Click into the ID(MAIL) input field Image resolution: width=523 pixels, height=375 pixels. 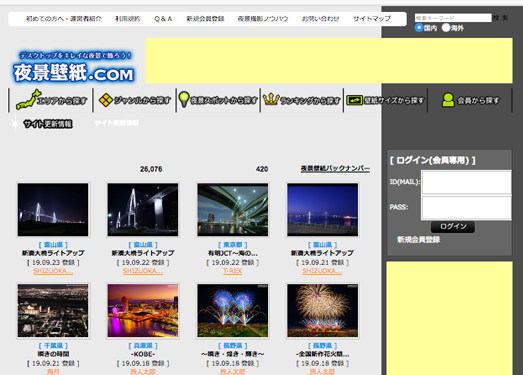pyautogui.click(x=466, y=182)
